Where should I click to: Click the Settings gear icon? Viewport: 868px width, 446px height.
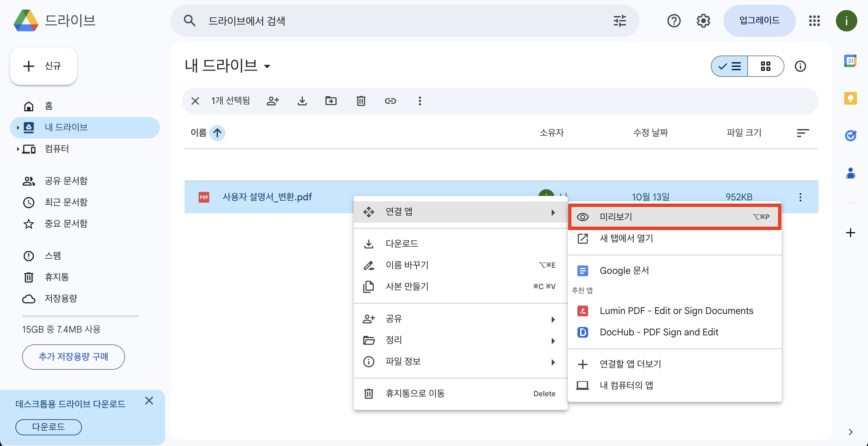click(x=703, y=21)
